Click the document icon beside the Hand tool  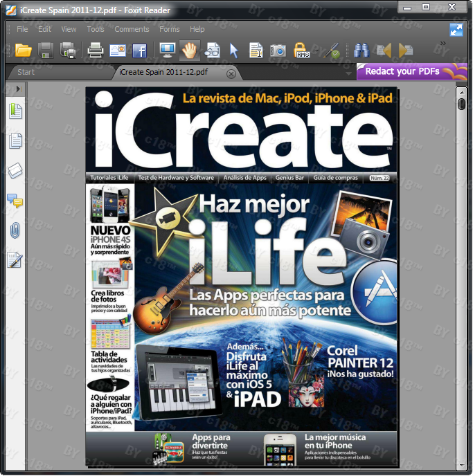click(212, 51)
